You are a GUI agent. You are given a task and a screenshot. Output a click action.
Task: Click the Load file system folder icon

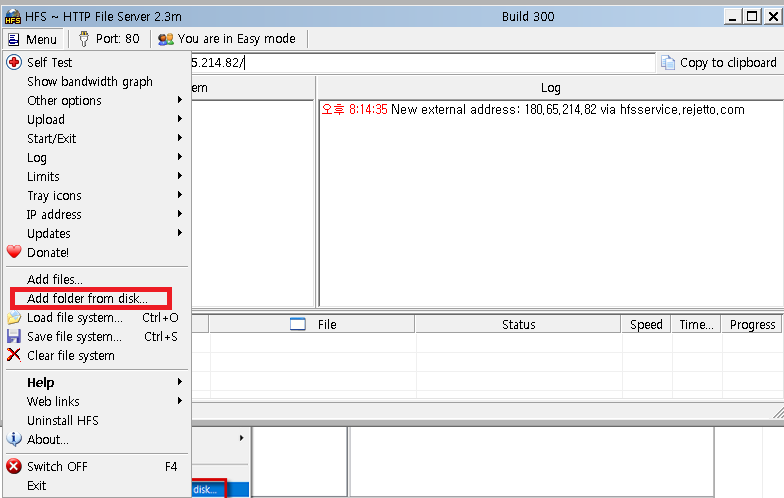[14, 318]
